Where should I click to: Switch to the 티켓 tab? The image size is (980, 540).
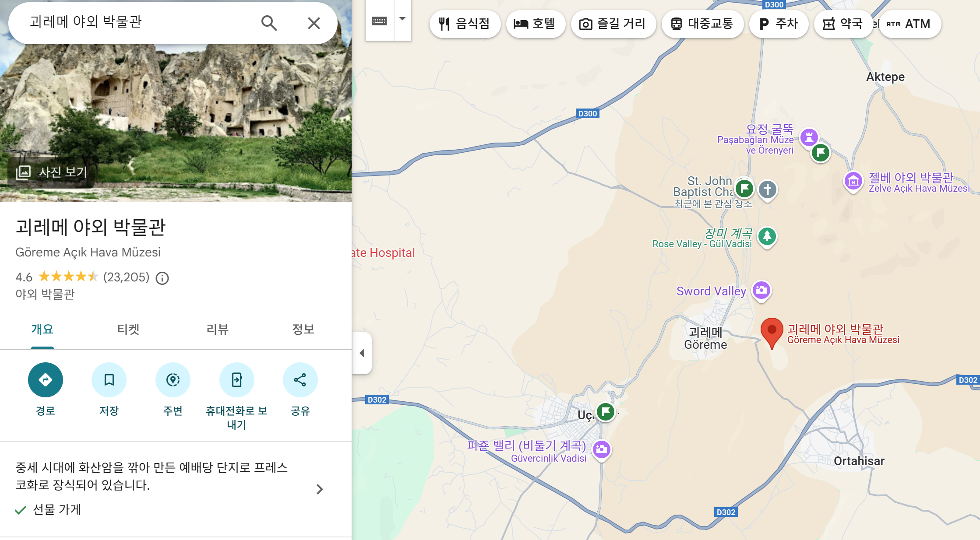pyautogui.click(x=128, y=329)
